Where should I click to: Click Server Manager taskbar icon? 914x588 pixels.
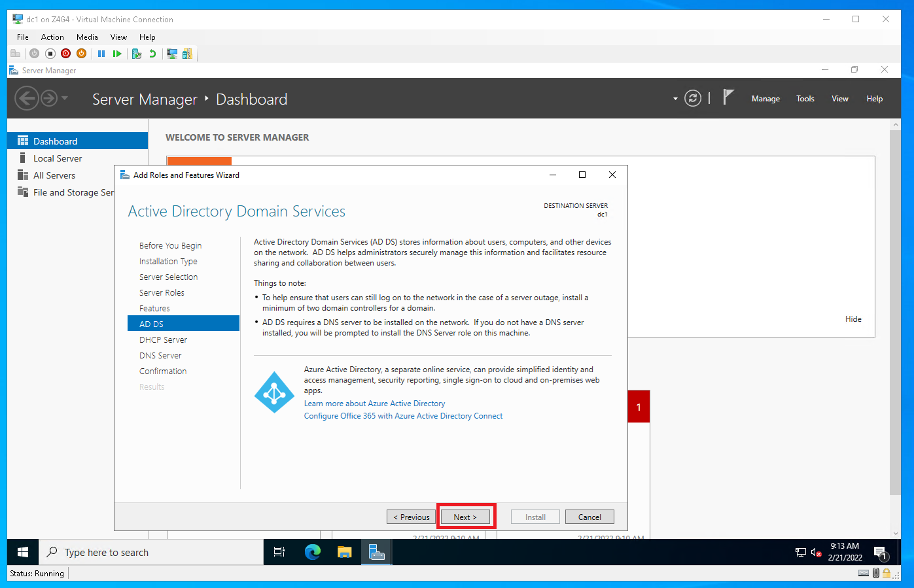(377, 552)
